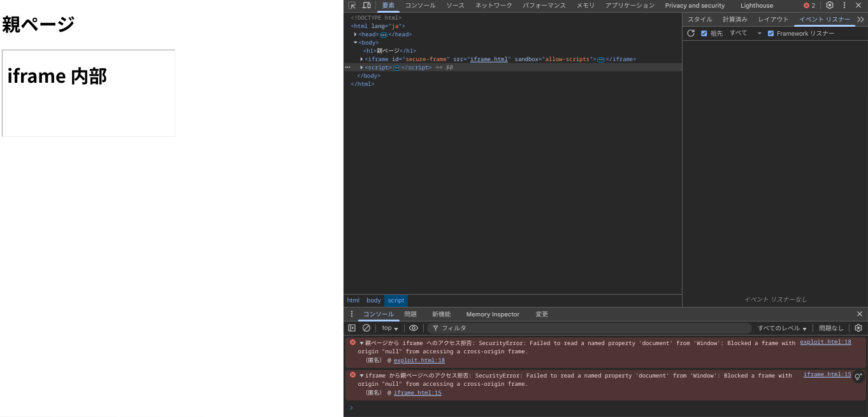This screenshot has width=868, height=417.
Task: Activate the inspect element picker icon
Action: point(352,5)
